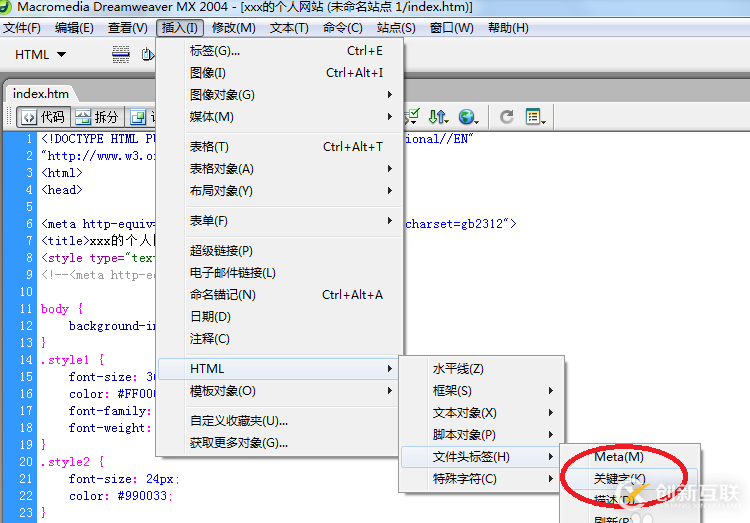This screenshot has height=523, width=750.
Task: Switch to 代码 (Code) view
Action: [44, 117]
